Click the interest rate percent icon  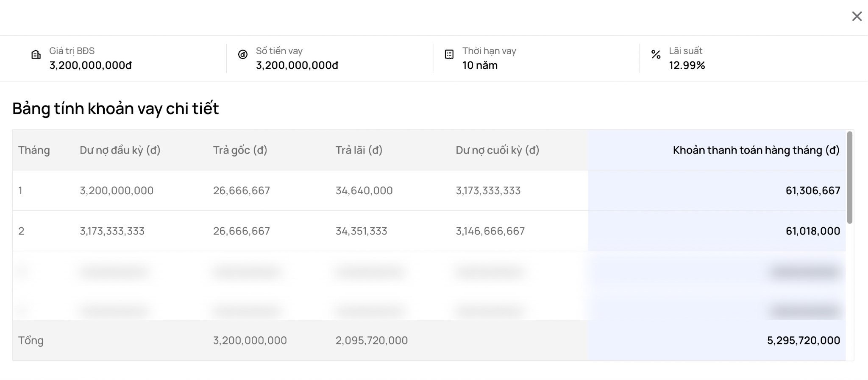656,54
